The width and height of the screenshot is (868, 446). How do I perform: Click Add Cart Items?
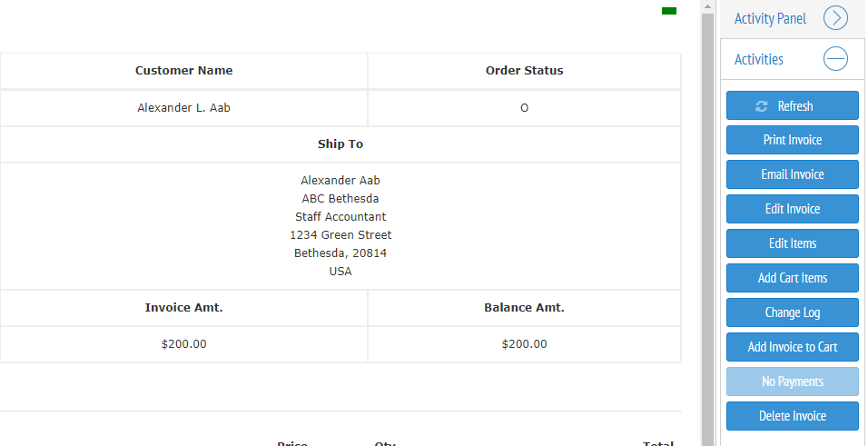[792, 278]
